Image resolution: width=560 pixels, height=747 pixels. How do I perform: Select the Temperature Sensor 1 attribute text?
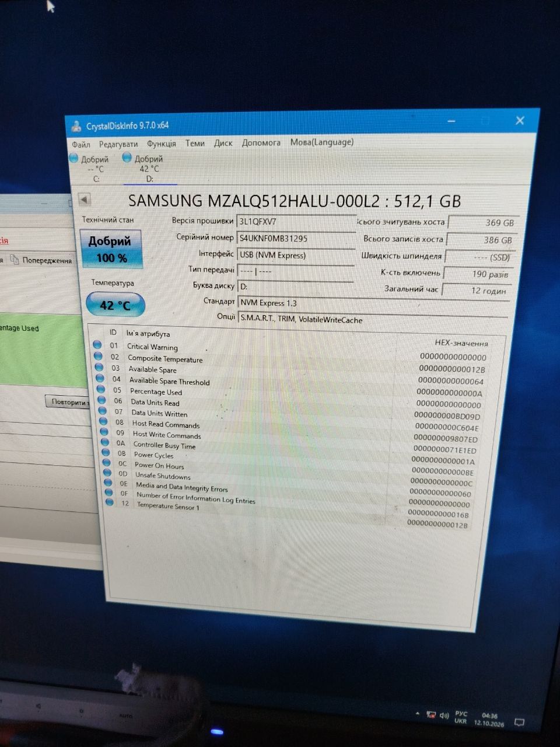[x=168, y=506]
